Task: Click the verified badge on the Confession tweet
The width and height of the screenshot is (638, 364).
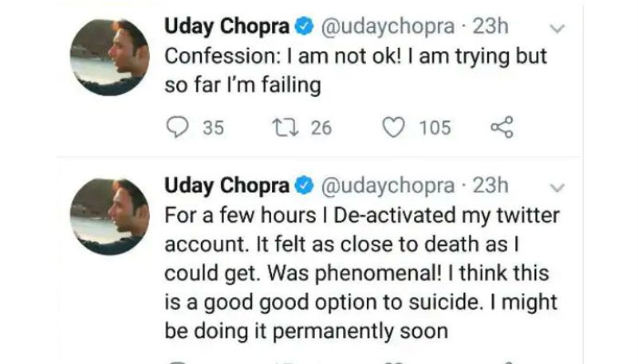Action: point(303,28)
